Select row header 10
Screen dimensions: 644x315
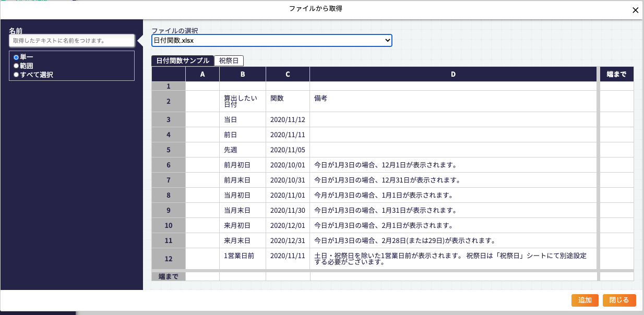[169, 225]
